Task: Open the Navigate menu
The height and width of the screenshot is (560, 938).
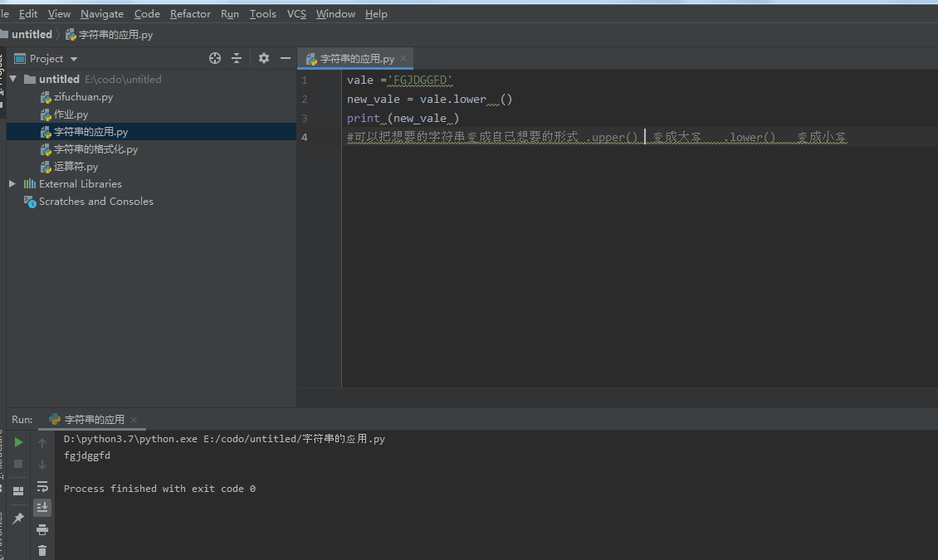Action: 102,14
